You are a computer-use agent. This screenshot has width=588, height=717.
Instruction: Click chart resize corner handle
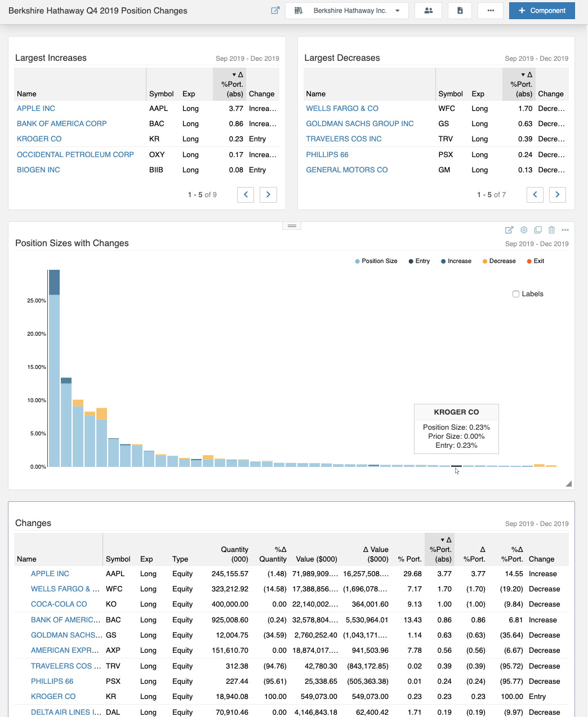568,483
